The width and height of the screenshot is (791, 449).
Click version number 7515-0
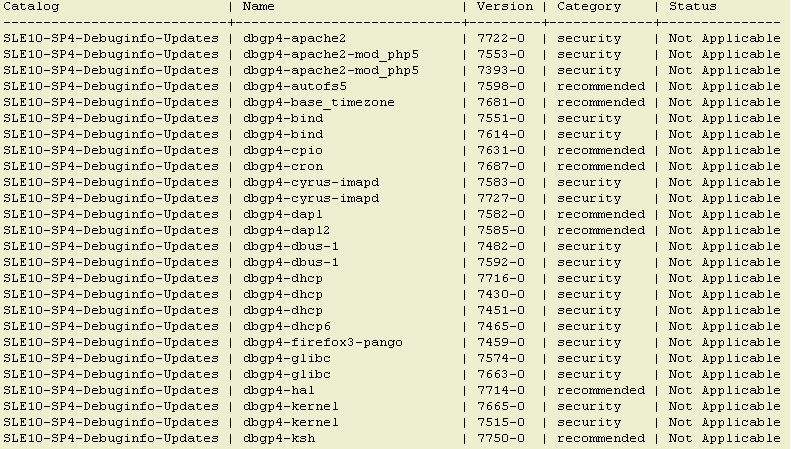pyautogui.click(x=501, y=423)
